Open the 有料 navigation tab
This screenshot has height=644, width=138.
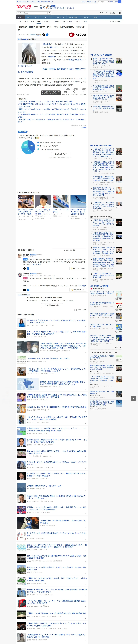pyautogui.click(x=95, y=17)
